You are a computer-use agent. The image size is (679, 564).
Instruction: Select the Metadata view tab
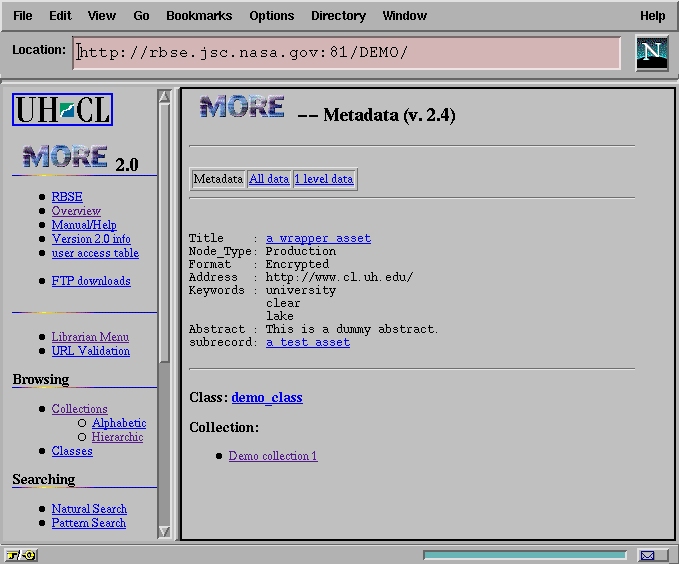[x=218, y=179]
